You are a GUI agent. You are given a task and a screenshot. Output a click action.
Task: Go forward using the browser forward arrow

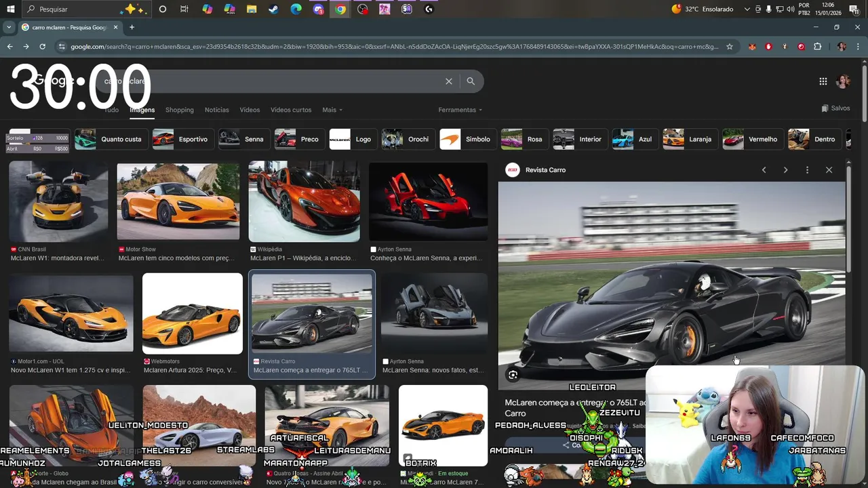(x=26, y=47)
